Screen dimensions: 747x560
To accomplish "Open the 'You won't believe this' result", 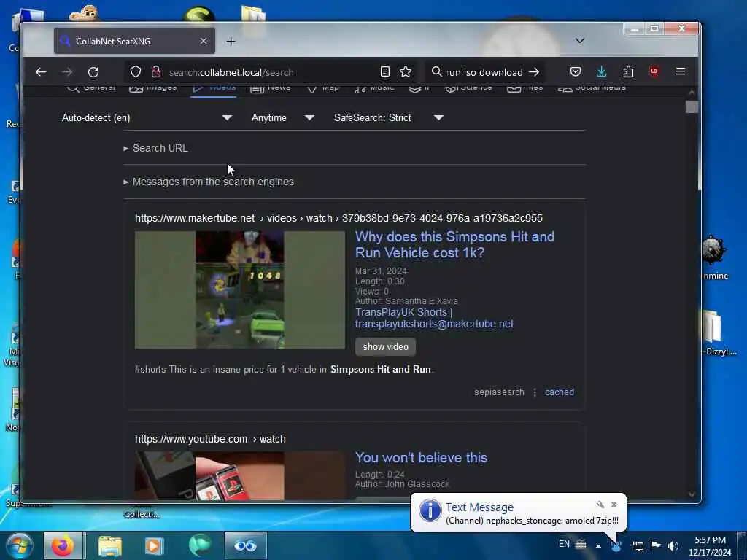I will [x=421, y=458].
